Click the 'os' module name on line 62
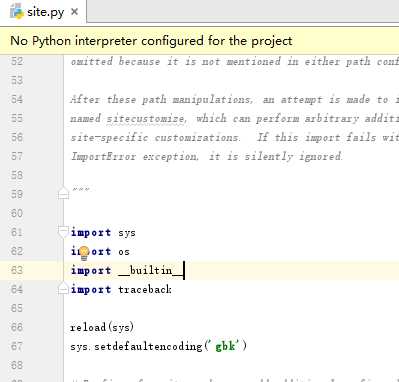This screenshot has width=399, height=382. [x=124, y=252]
